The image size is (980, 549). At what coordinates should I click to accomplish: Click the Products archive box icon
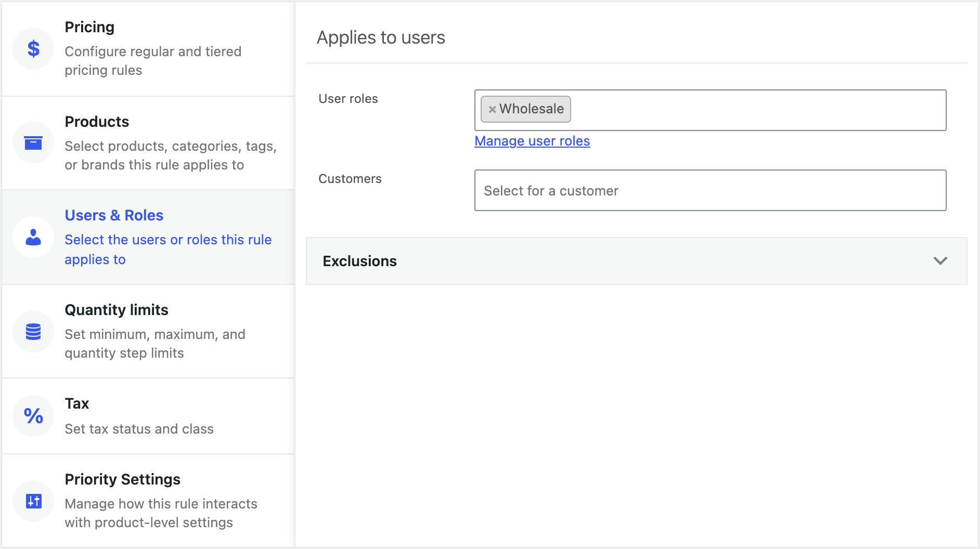(x=33, y=143)
